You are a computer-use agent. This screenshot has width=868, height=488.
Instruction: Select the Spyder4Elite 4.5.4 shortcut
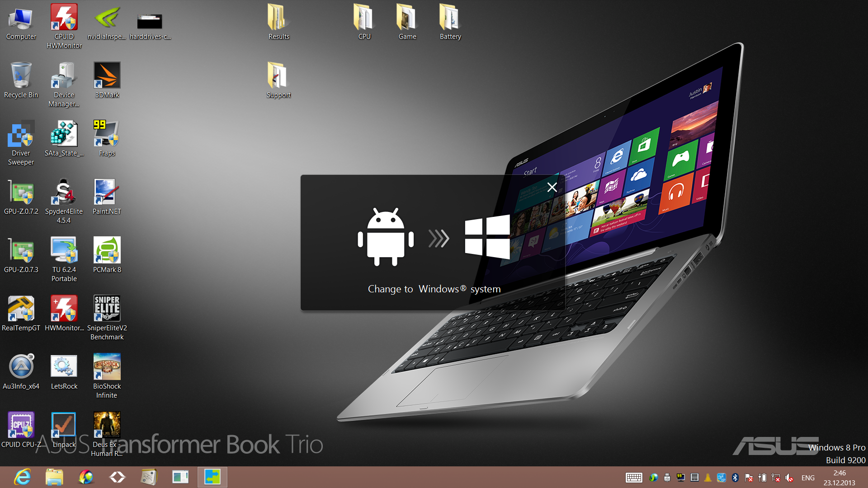click(x=64, y=202)
